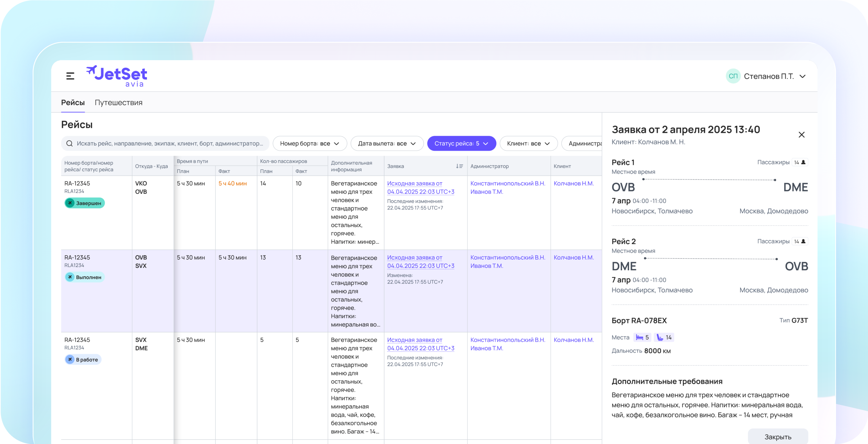Open the Клиент: все dropdown
The image size is (868, 444).
click(x=528, y=143)
